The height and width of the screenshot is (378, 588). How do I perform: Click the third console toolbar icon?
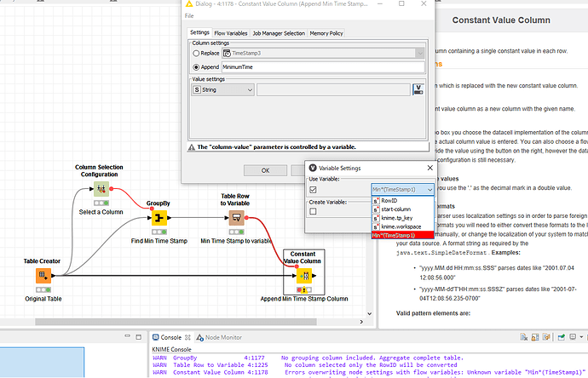pos(546,337)
